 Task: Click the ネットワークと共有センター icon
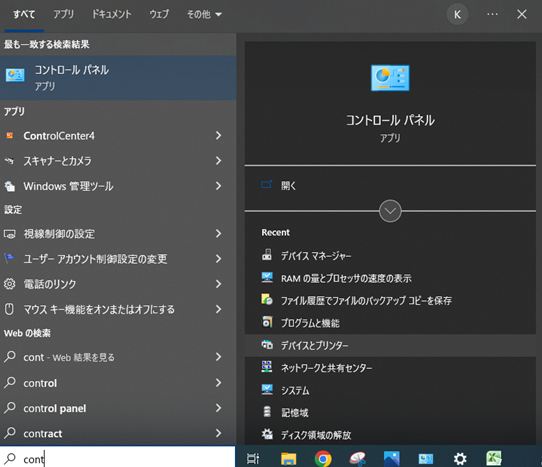tap(267, 366)
